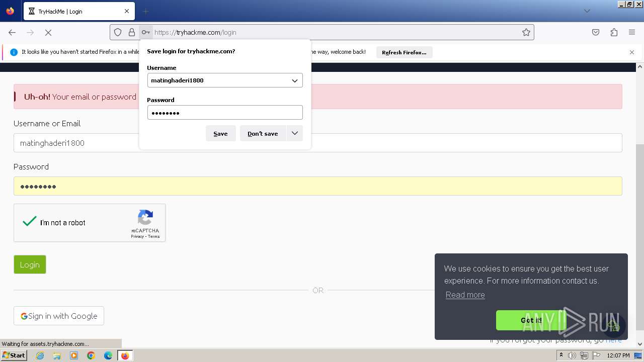This screenshot has width=644, height=362.
Task: Expand the saved username dropdown arrow
Action: 295,80
